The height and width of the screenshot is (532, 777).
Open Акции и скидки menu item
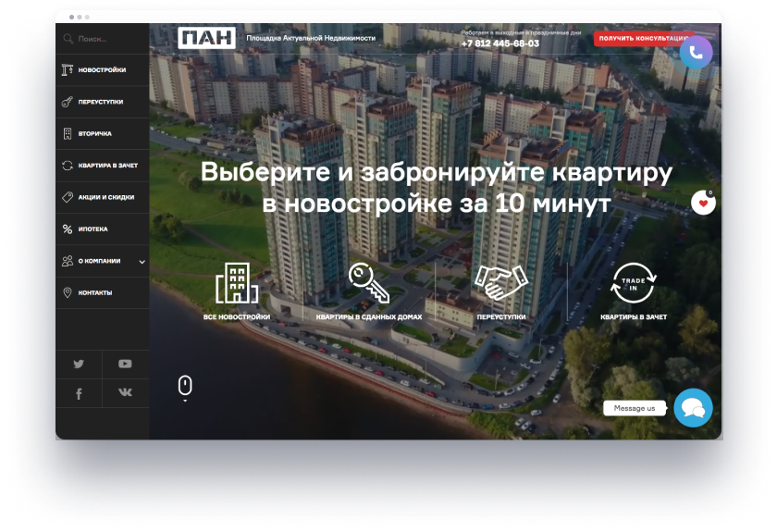tap(102, 197)
